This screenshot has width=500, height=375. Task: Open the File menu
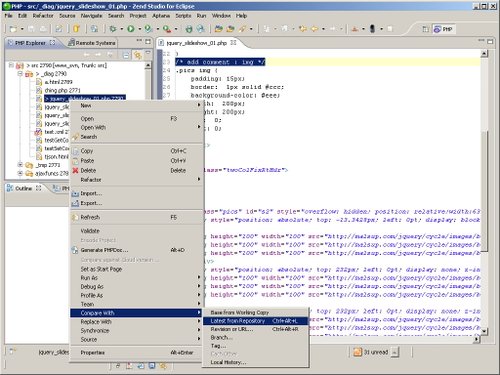click(8, 16)
